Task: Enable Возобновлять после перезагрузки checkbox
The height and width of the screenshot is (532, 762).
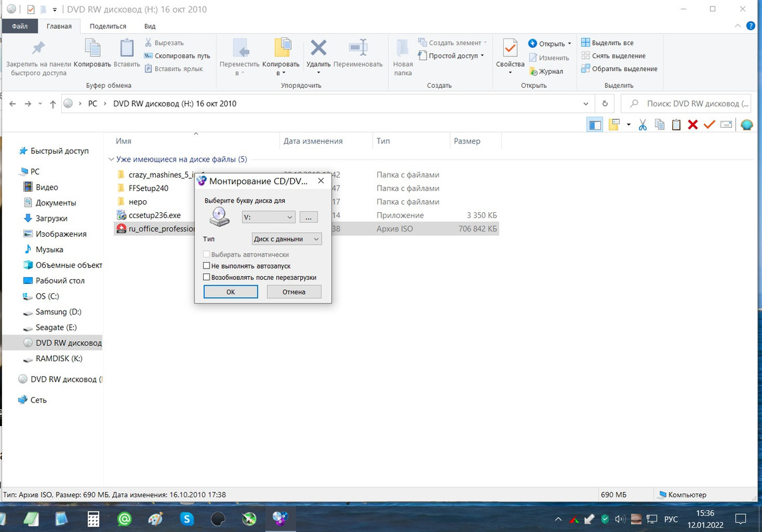Action: tap(206, 277)
